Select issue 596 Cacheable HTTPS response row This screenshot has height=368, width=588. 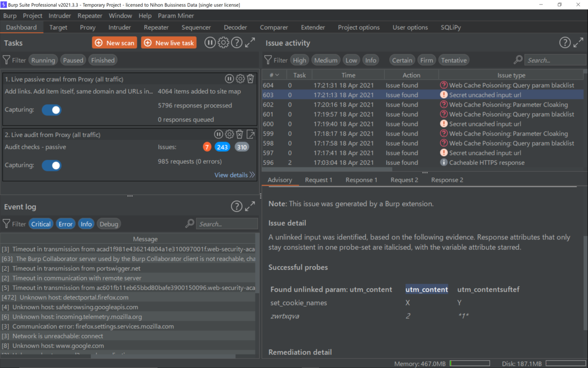click(x=422, y=162)
